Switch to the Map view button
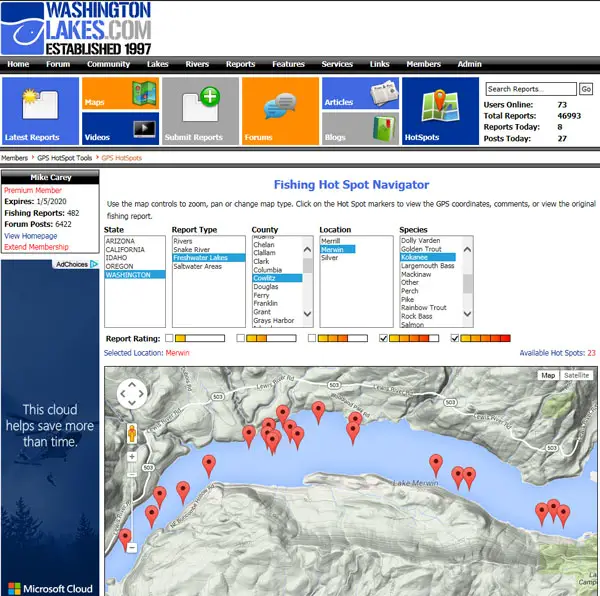 548,375
